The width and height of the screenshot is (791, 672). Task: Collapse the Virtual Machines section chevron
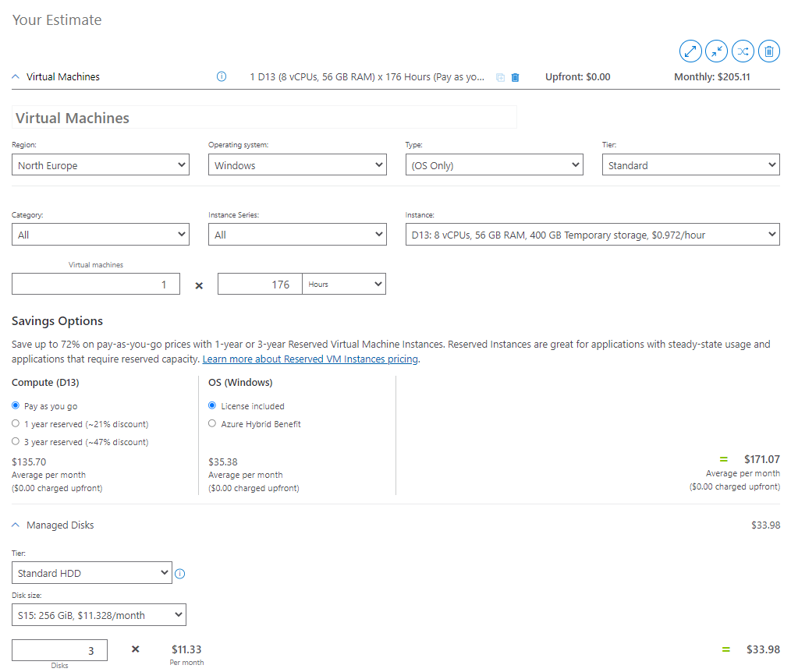click(16, 76)
